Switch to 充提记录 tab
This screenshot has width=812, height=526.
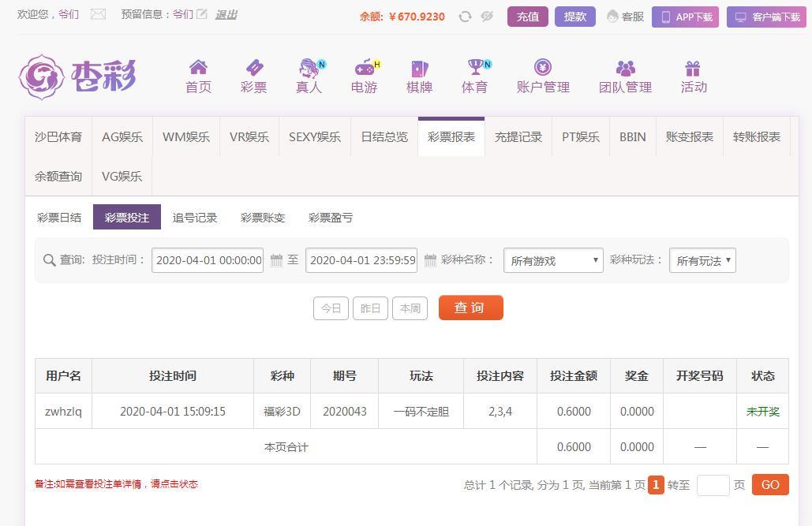[x=518, y=136]
